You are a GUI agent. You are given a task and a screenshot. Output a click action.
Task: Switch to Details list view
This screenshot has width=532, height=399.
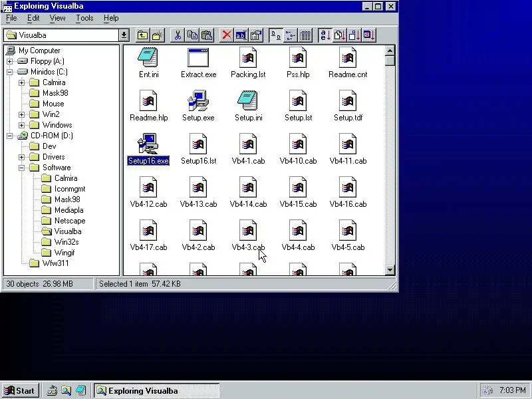click(305, 35)
